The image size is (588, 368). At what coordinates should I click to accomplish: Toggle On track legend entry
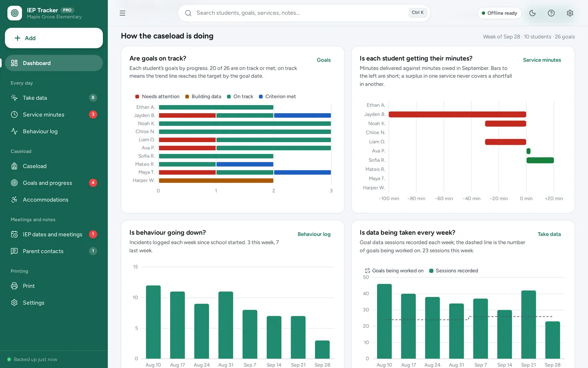tap(240, 96)
